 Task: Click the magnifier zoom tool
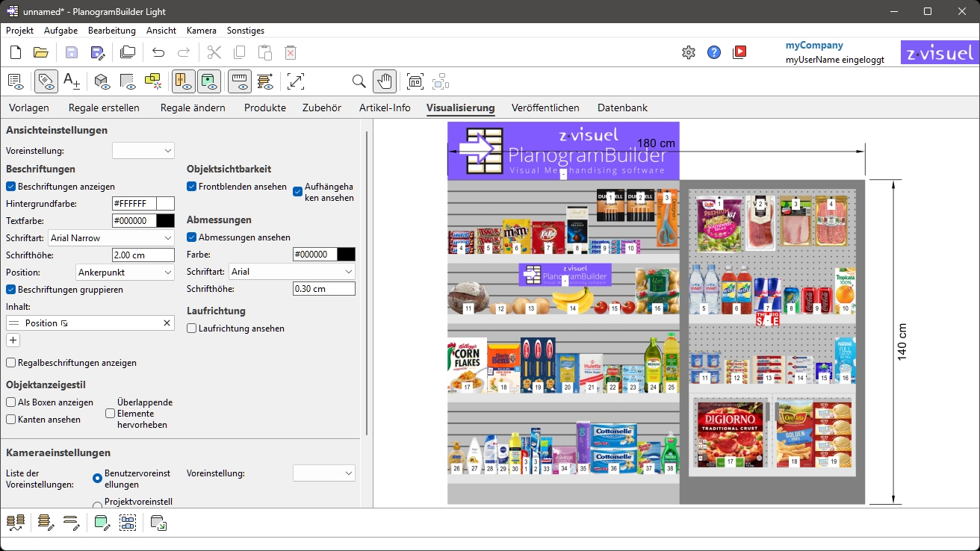tap(359, 81)
